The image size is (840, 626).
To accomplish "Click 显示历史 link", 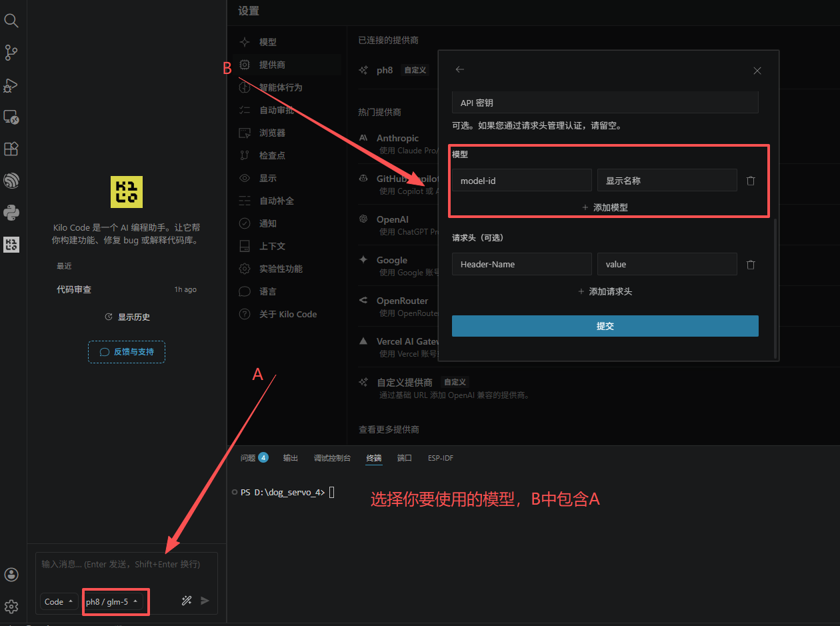I will click(127, 317).
